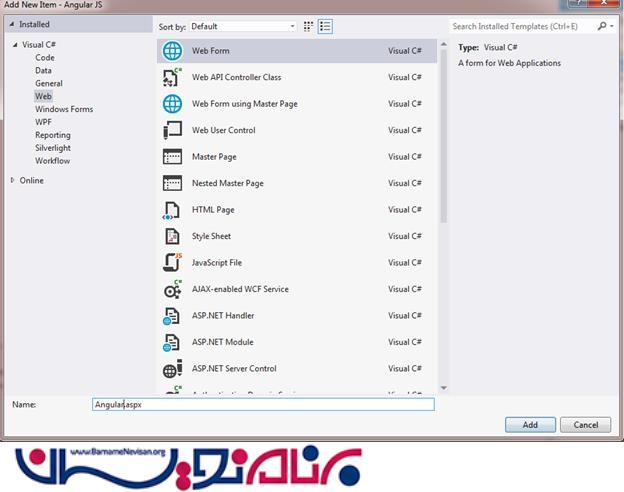Choose the Web User Control icon
The height and width of the screenshot is (492, 624).
pos(172,130)
